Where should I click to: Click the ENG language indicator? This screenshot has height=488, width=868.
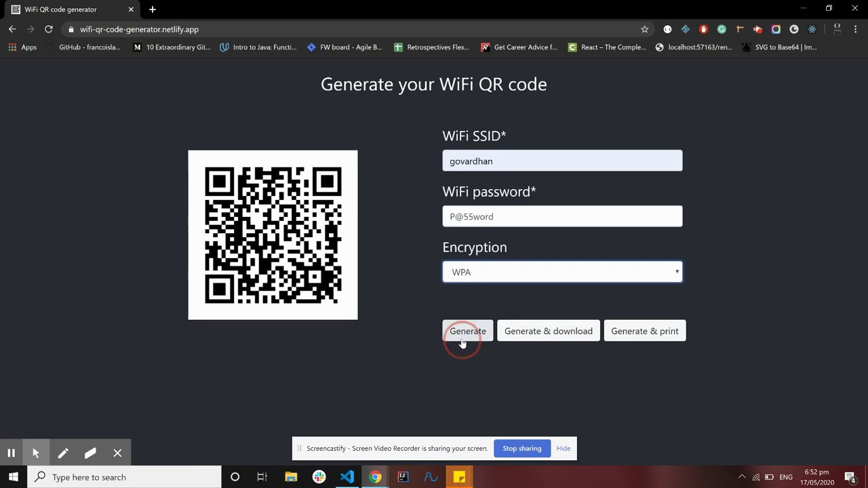(x=786, y=477)
